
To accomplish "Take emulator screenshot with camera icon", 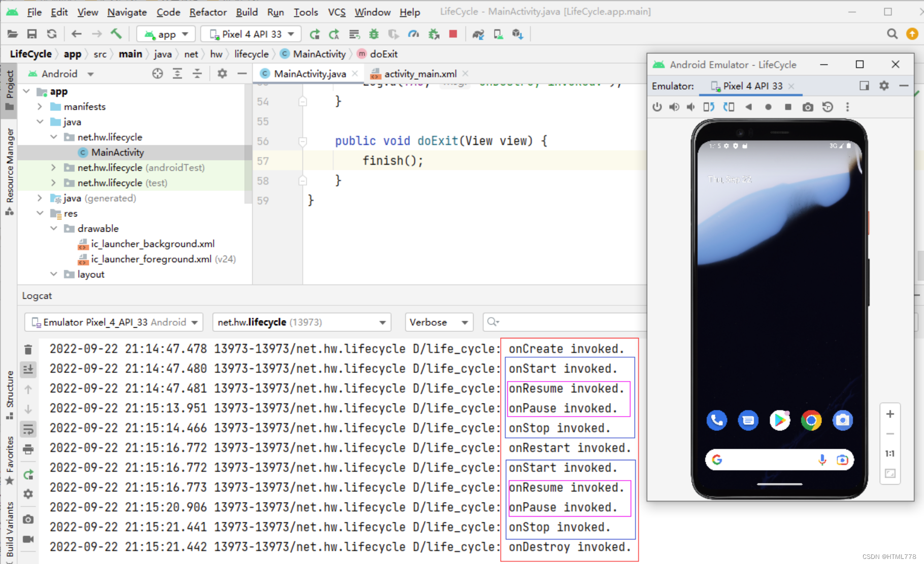I will tap(808, 107).
